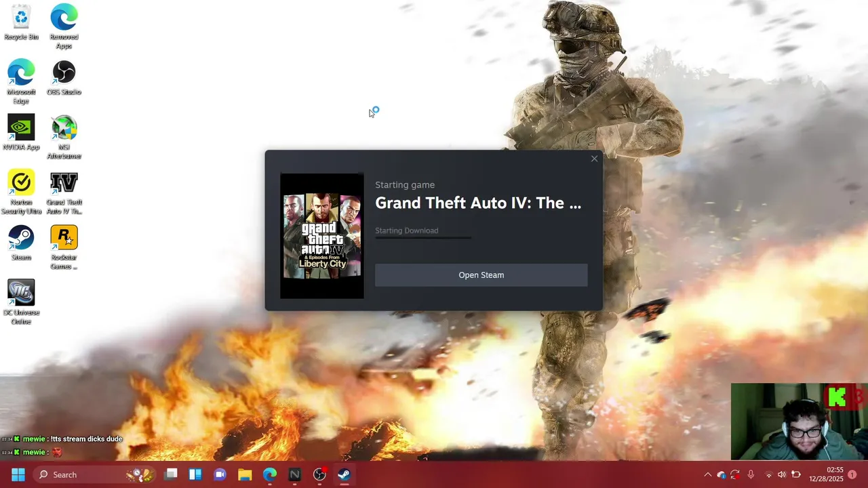868x488 pixels.
Task: Launch the Microsoft Edge desktop shortcut
Action: pyautogui.click(x=21, y=82)
